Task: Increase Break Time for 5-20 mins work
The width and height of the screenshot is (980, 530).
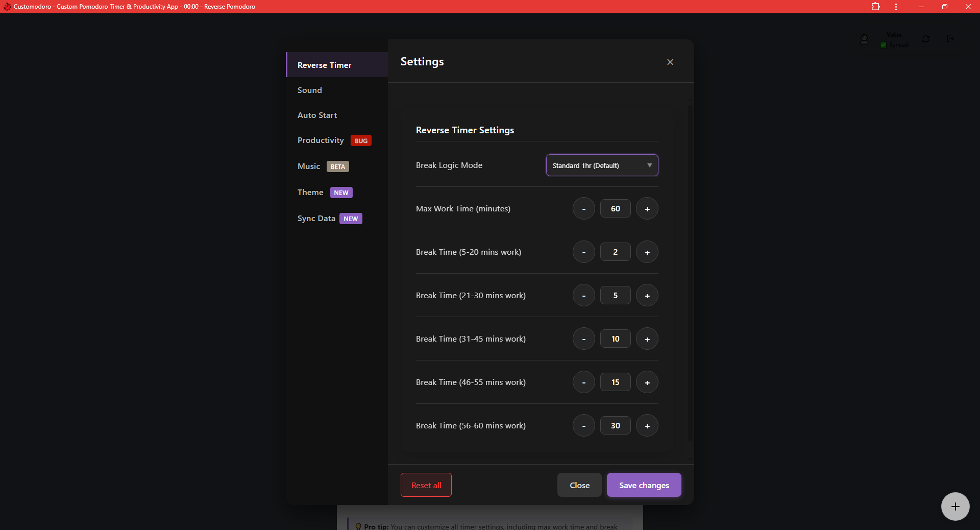Action: pyautogui.click(x=647, y=252)
